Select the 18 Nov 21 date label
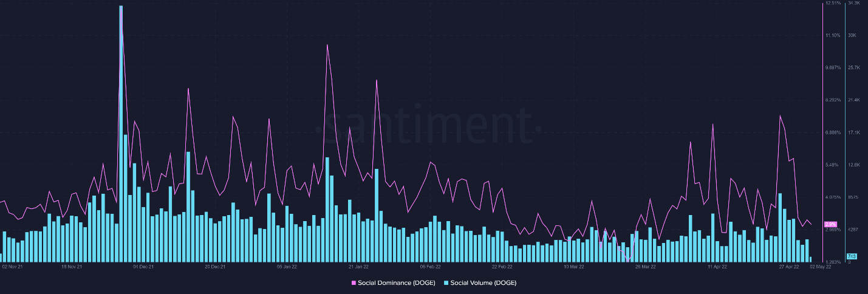868x294 pixels. (71, 266)
